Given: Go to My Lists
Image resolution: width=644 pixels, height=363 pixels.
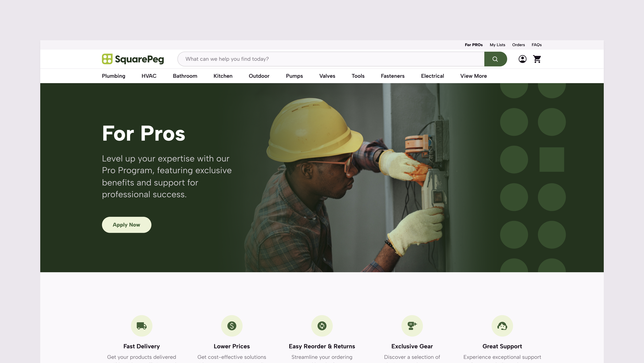Looking at the screenshot, I should 497,45.
